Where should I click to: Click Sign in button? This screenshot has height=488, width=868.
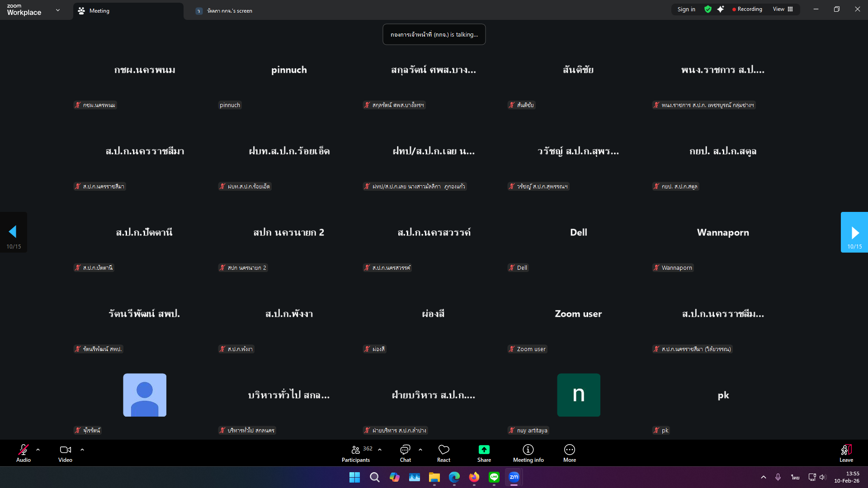tap(686, 9)
